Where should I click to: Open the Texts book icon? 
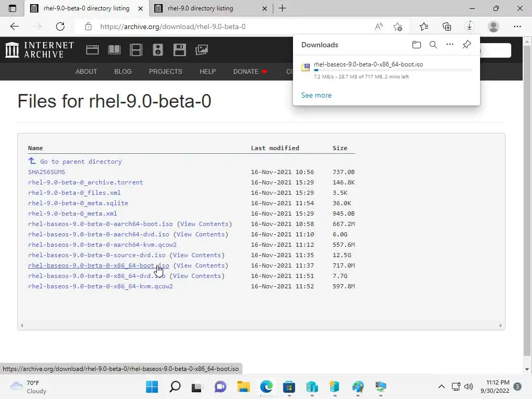pos(114,50)
